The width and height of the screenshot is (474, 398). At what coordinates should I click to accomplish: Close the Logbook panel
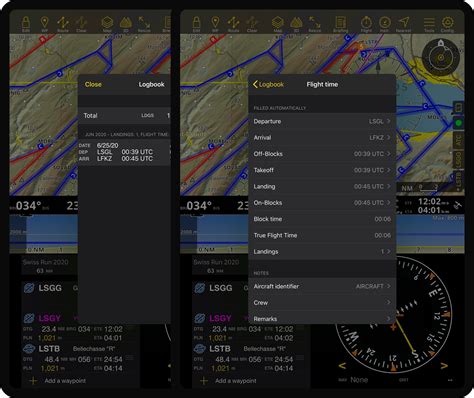(x=93, y=84)
